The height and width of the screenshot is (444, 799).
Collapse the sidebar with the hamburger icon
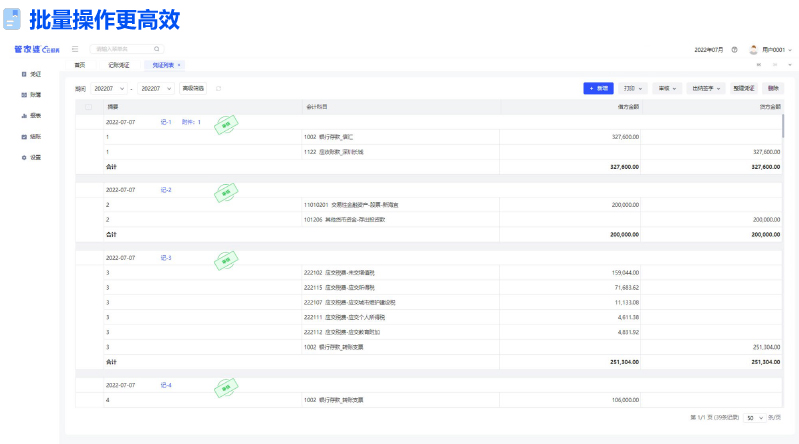[x=75, y=48]
